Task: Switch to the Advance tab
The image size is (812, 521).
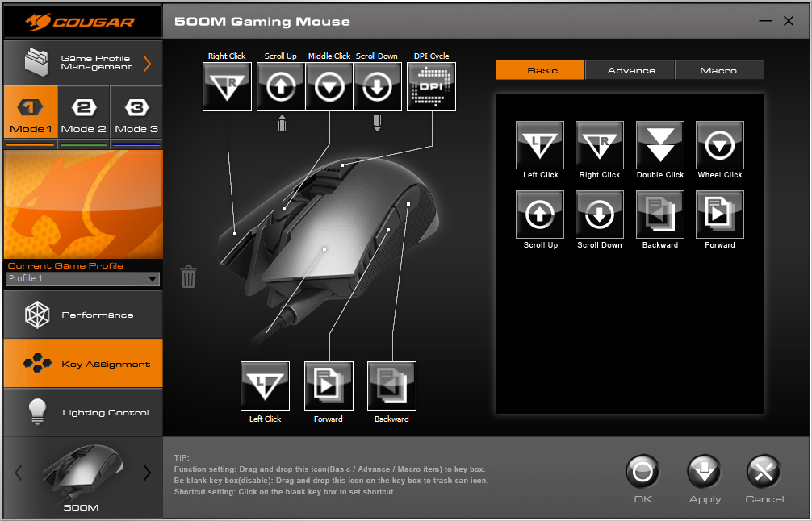Action: tap(630, 70)
